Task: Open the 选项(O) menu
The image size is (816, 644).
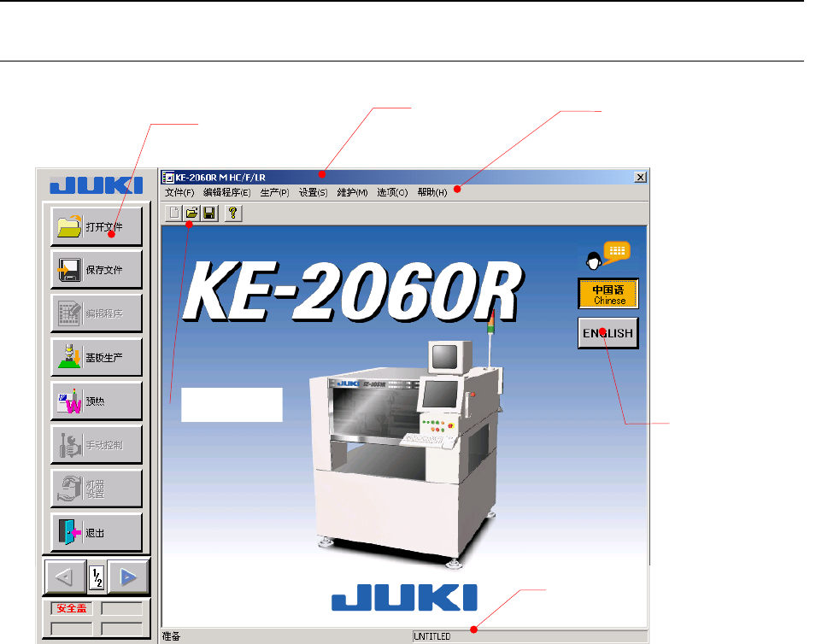Action: (x=392, y=192)
